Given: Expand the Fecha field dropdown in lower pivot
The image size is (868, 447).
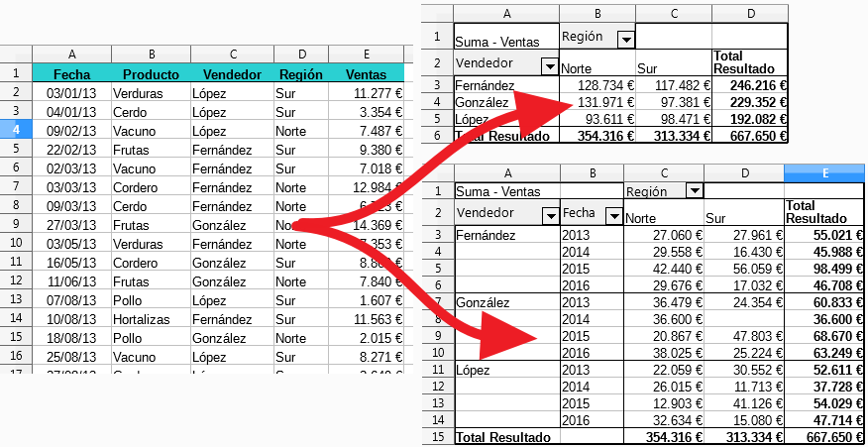Looking at the screenshot, I should (613, 215).
